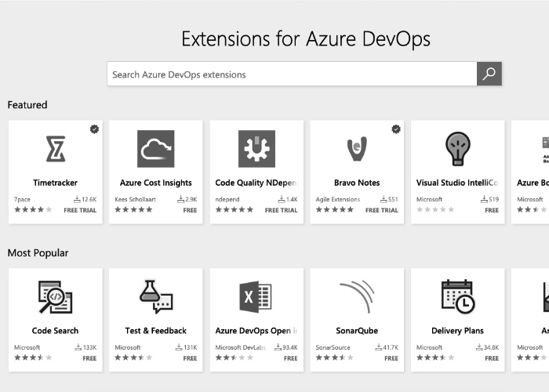The height and width of the screenshot is (392, 549).
Task: Click the Timetracker verified publisher badge
Action: pos(94,129)
